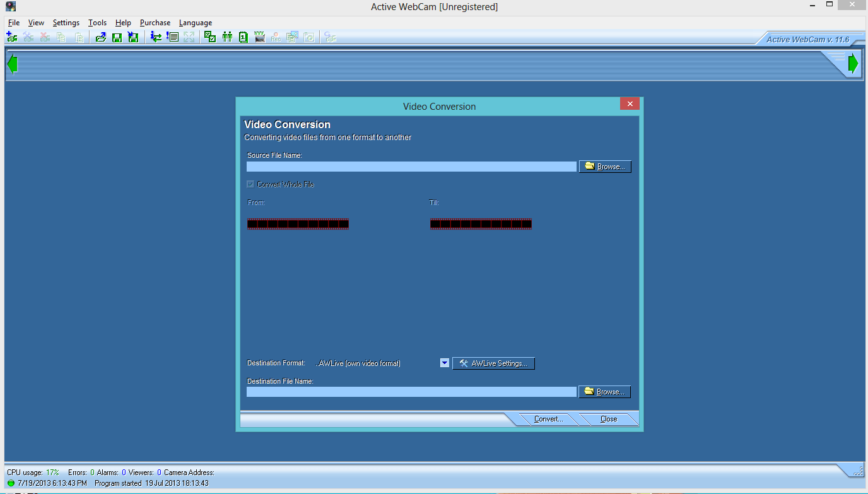Click the folder icon on source Browse button
Image resolution: width=868 pixels, height=494 pixels.
coord(589,166)
